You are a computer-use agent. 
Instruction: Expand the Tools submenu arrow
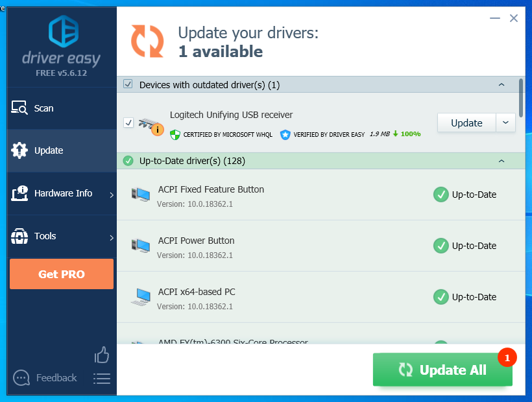(x=112, y=237)
